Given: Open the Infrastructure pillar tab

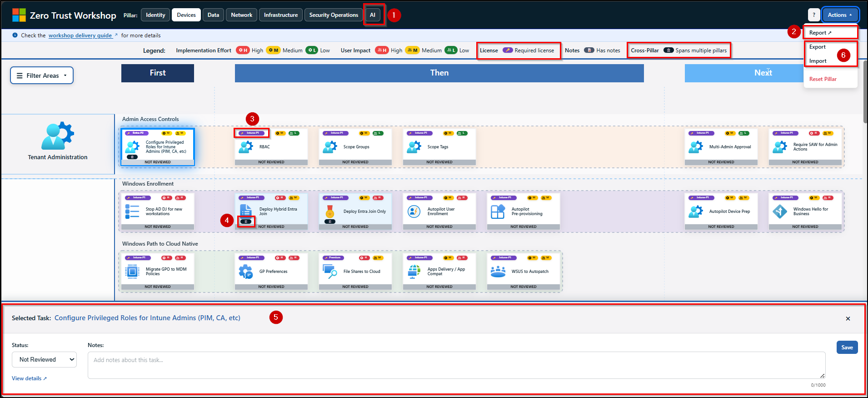Looking at the screenshot, I should [281, 15].
